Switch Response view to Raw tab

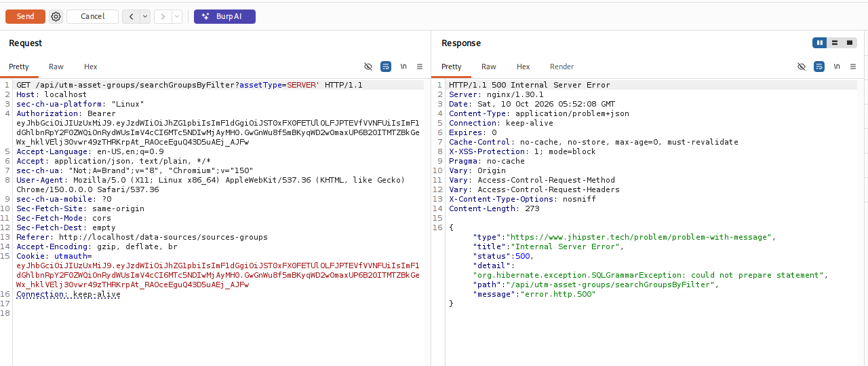tap(489, 67)
